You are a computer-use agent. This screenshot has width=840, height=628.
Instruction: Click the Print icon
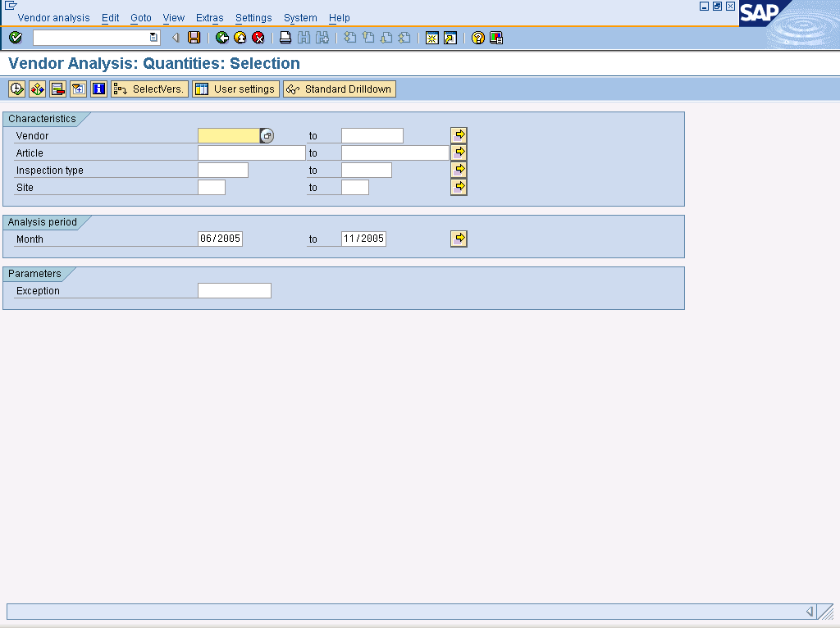coord(285,38)
